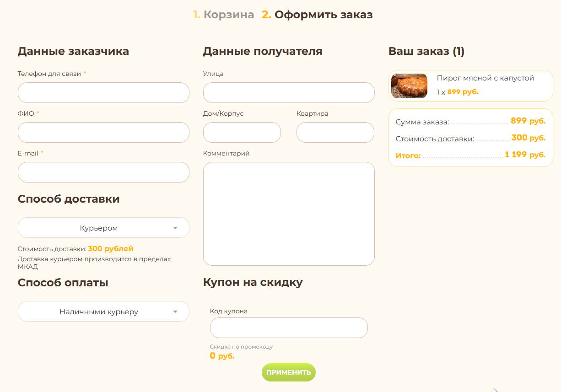Focus the Код купона input field
This screenshot has height=392, width=561.
(x=289, y=328)
